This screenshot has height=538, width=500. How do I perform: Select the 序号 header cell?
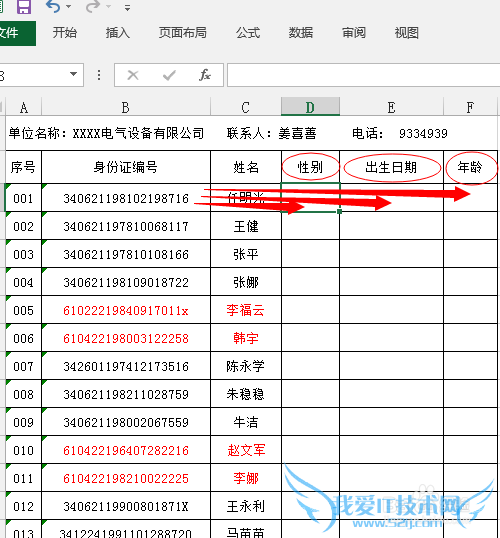23,167
